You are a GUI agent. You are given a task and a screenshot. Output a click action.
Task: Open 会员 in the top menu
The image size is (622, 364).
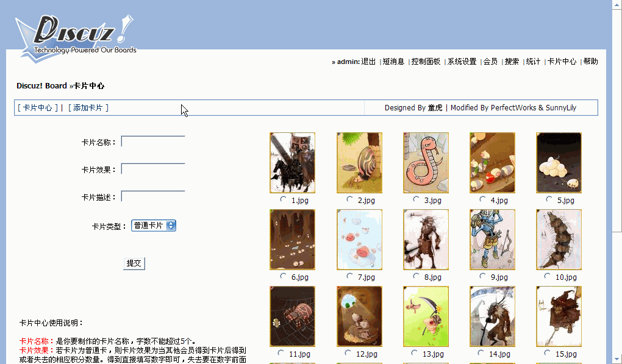click(x=491, y=62)
